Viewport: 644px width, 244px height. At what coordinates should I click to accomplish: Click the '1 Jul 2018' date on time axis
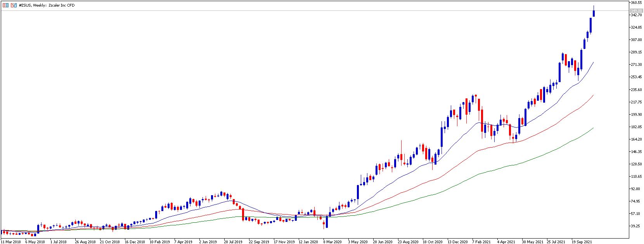tap(59, 242)
